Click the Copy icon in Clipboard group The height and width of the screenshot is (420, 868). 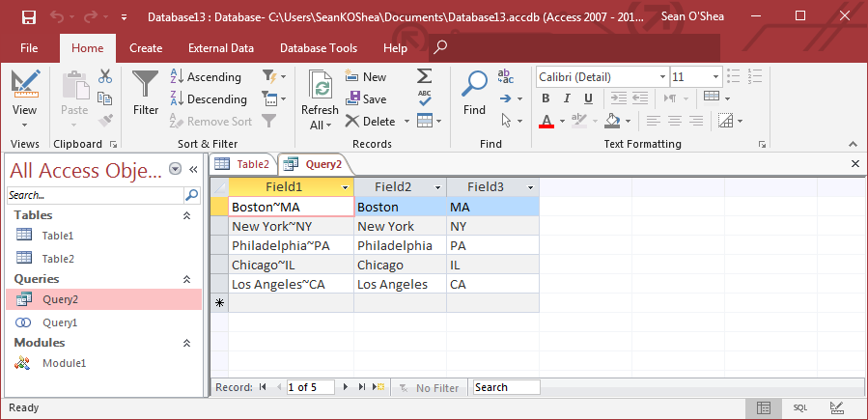coord(104,98)
